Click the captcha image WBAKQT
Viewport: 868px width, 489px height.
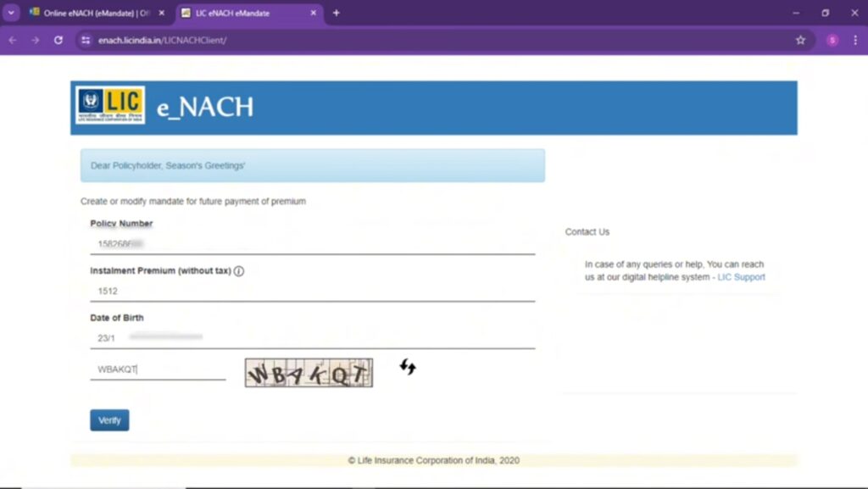[x=309, y=373]
